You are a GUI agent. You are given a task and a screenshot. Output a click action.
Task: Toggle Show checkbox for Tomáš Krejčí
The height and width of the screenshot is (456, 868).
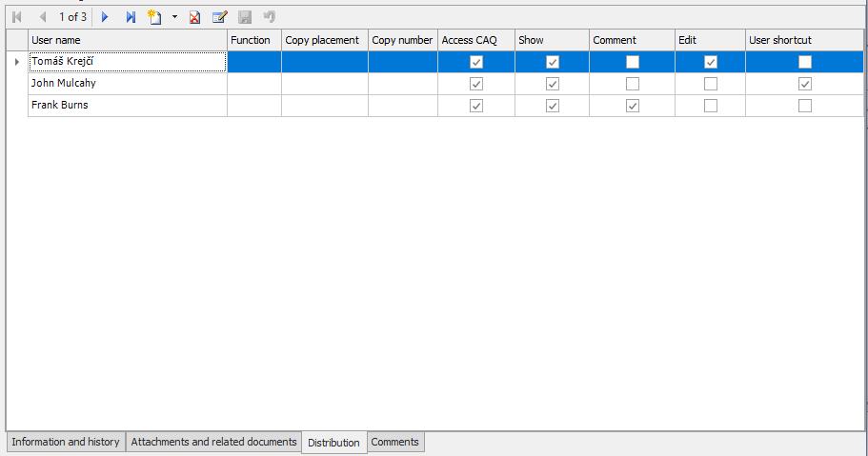pyautogui.click(x=553, y=62)
